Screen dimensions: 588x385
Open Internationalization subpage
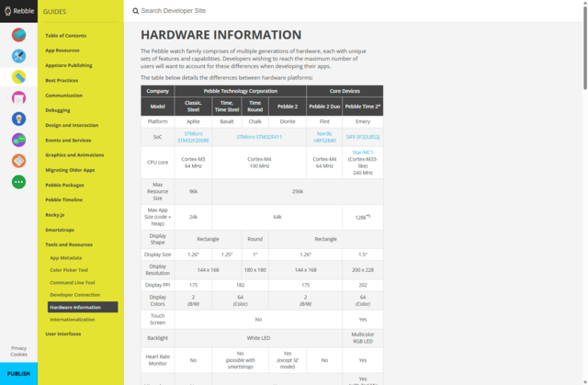click(x=72, y=320)
